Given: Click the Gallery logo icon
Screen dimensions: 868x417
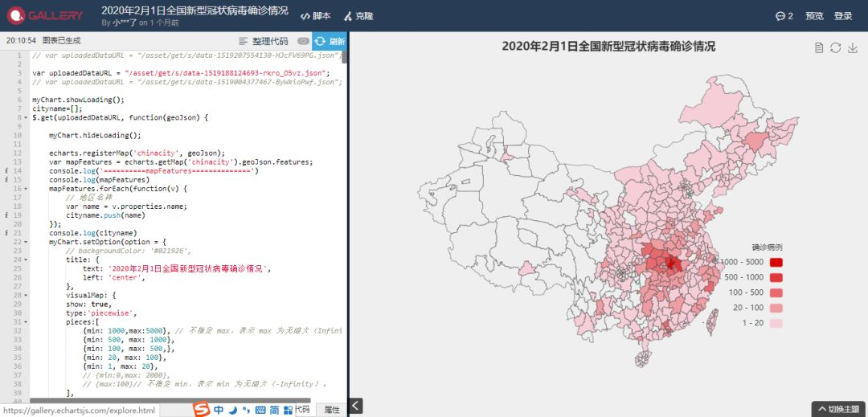Looking at the screenshot, I should pyautogui.click(x=16, y=15).
